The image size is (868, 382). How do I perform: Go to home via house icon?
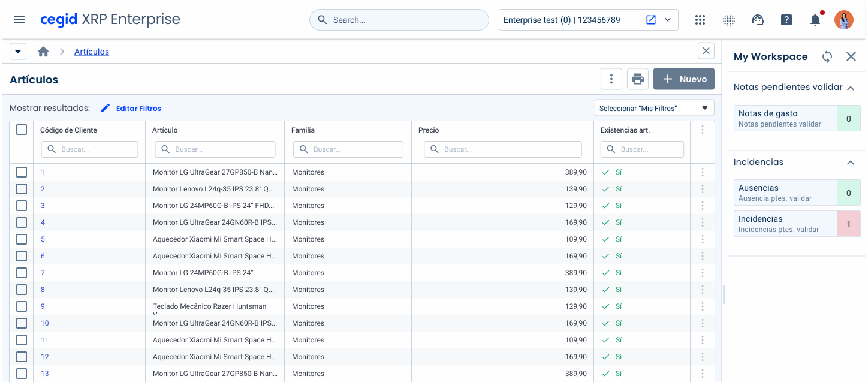click(x=43, y=52)
